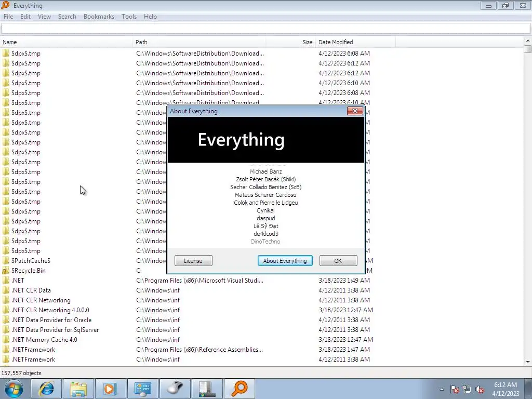Open the Windows Start menu
Image resolution: width=532 pixels, height=399 pixels.
[14, 389]
